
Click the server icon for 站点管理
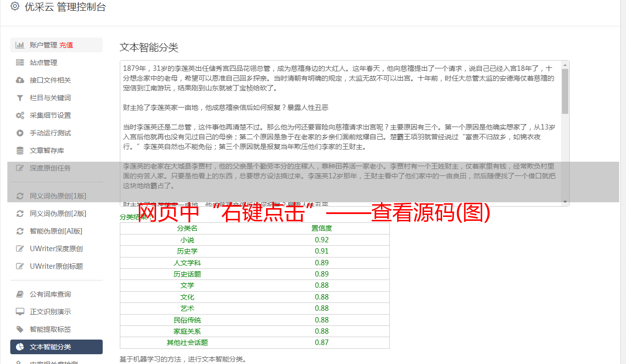20,63
